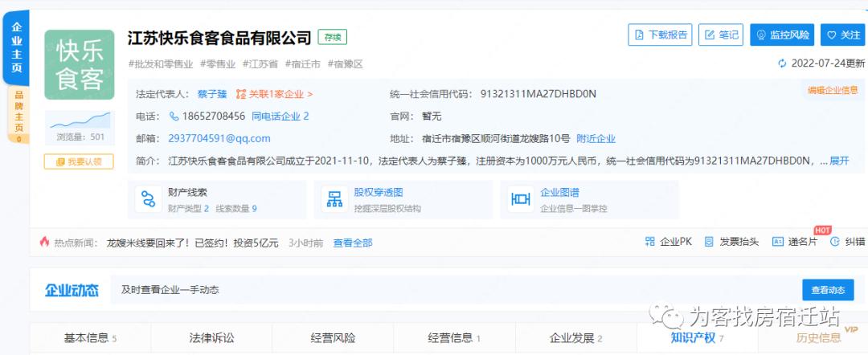Open 关联1家企业 link
This screenshot has height=355, width=868.
coord(275,94)
